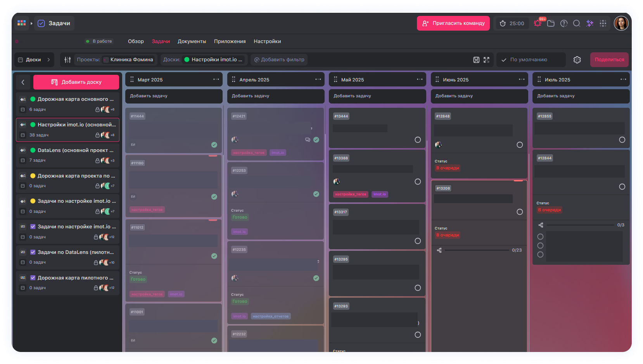The image size is (643, 364).
Task: Open the 'Март 2025' column options menu
Action: [x=216, y=79]
